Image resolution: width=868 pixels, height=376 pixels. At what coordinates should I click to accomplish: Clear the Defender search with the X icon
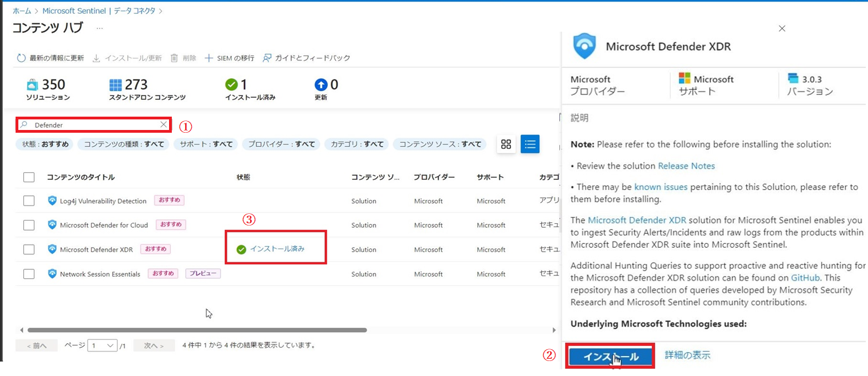pyautogui.click(x=163, y=124)
